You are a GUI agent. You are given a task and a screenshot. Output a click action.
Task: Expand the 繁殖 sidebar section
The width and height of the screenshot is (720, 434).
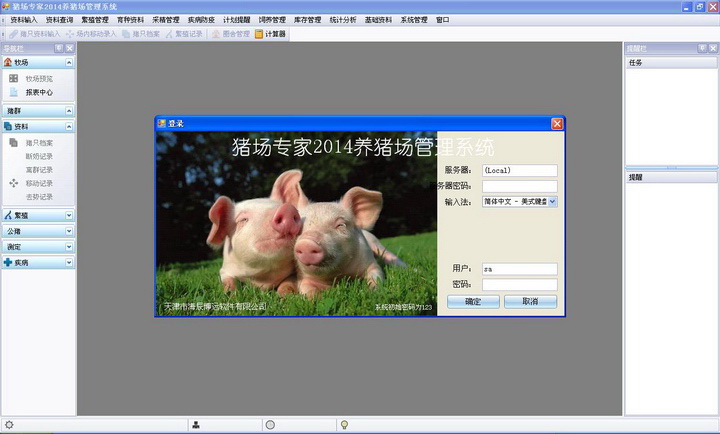pos(69,215)
